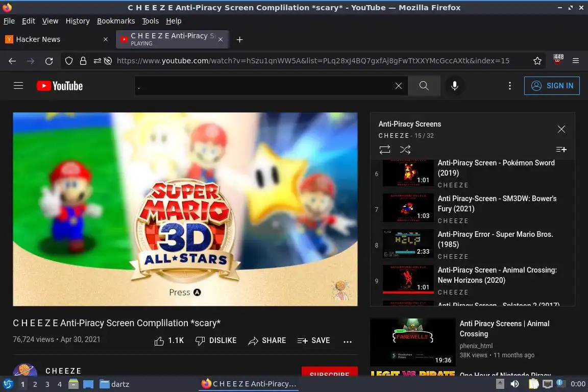Image resolution: width=588 pixels, height=392 pixels.
Task: Open the View menu
Action: [50, 21]
